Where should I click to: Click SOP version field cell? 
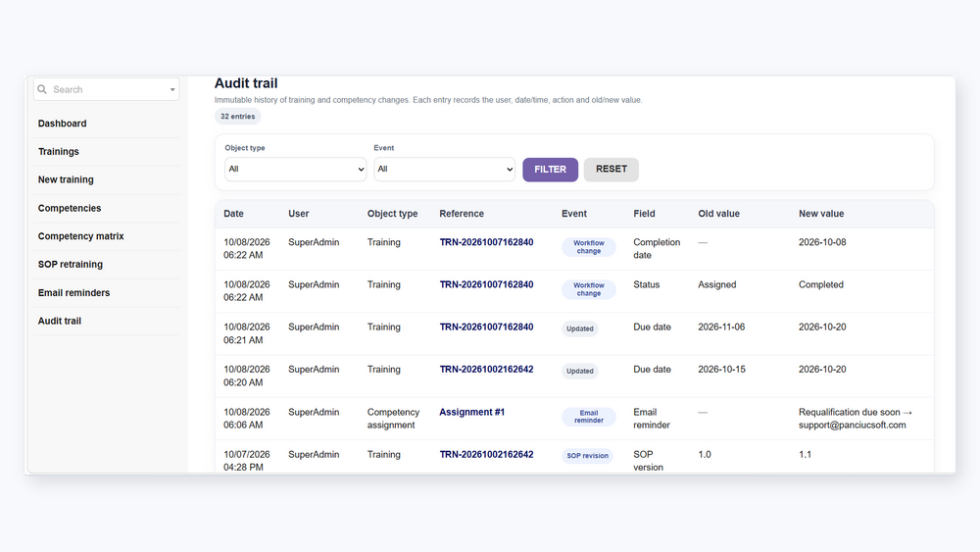click(x=648, y=461)
